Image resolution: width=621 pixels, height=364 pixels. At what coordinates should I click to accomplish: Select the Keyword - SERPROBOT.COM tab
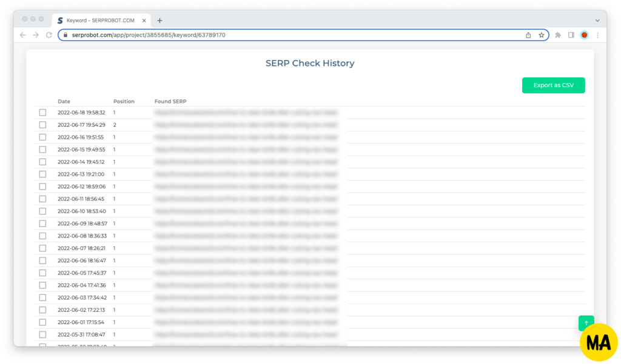101,21
